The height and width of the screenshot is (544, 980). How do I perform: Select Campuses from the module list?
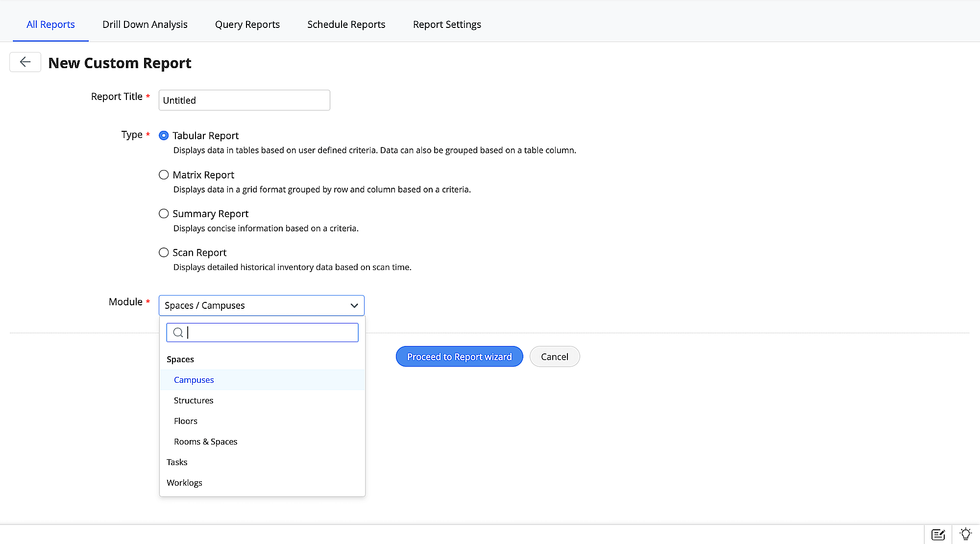194,380
